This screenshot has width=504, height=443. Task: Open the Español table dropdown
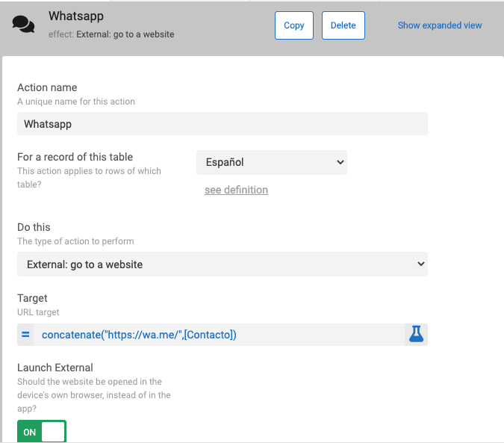point(272,162)
